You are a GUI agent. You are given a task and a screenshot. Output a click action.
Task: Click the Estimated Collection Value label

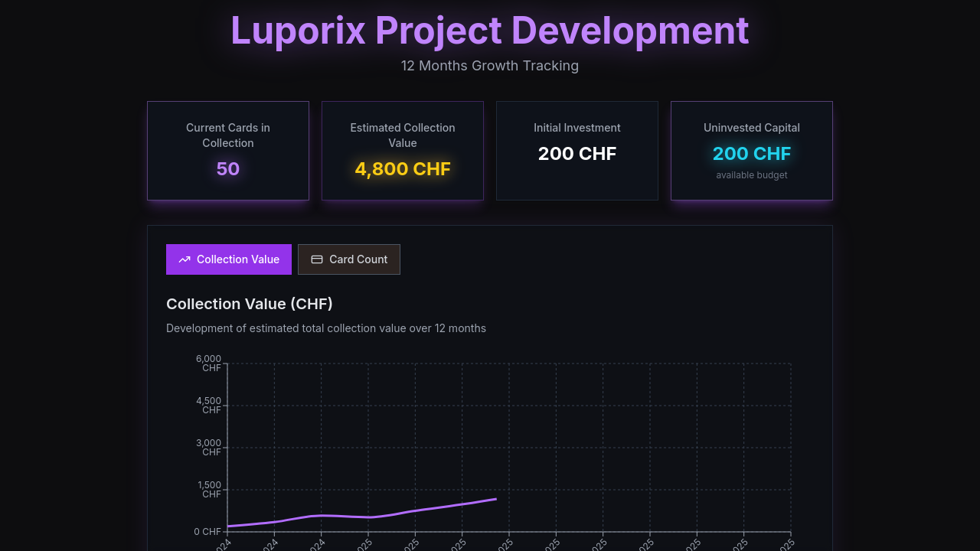(403, 135)
